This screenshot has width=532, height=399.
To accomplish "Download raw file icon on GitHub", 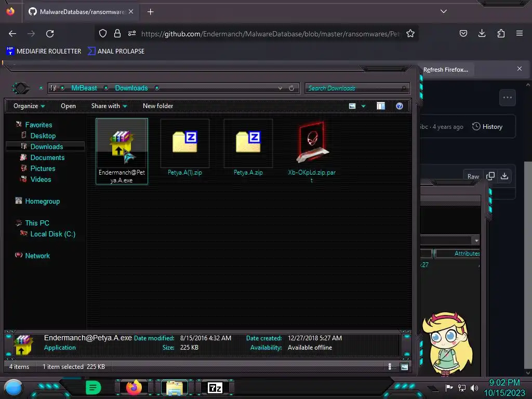I will pyautogui.click(x=504, y=176).
